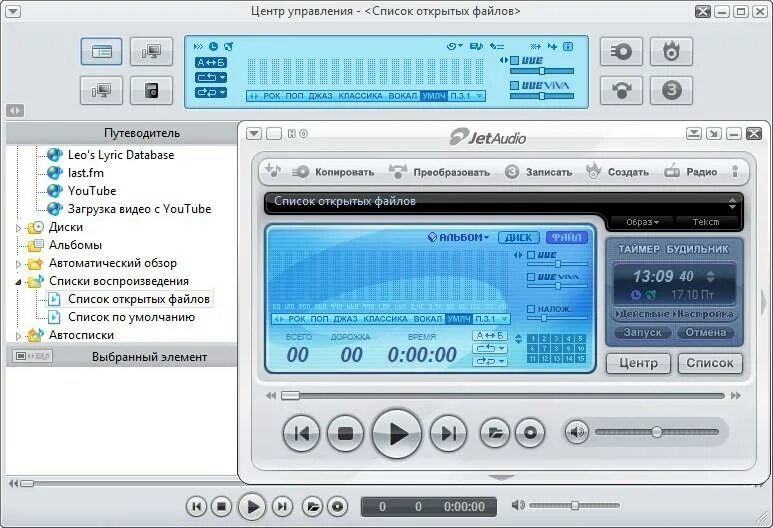This screenshot has width=773, height=528.
Task: Expand the Автоматический обзор tree node
Action: pos(19,264)
